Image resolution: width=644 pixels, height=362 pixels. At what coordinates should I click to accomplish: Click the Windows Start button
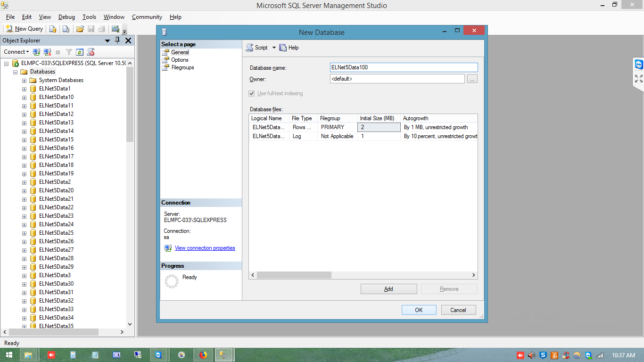click(9, 355)
